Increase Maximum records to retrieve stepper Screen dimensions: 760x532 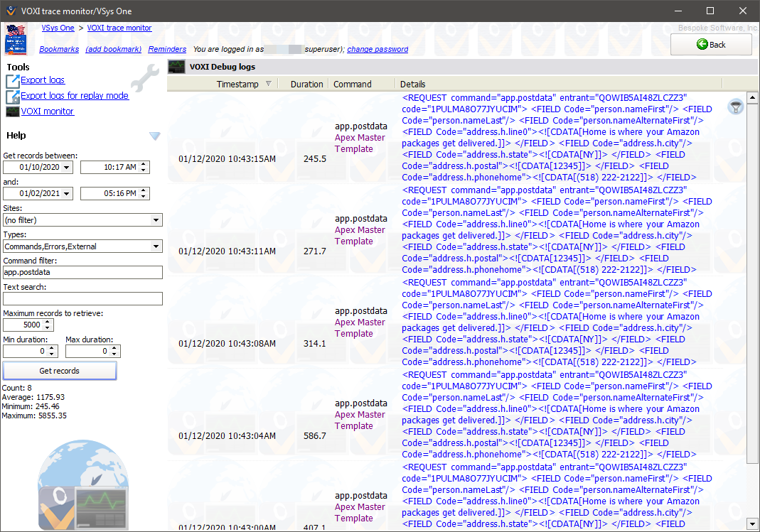click(48, 322)
